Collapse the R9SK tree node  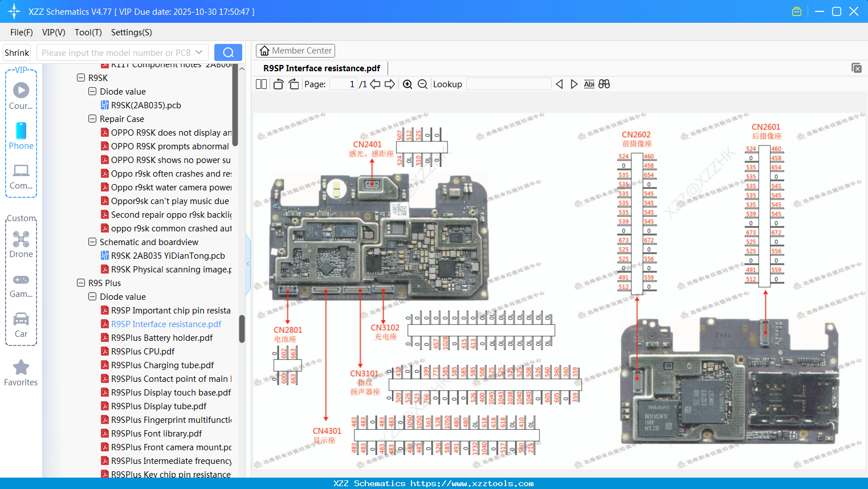pos(81,78)
